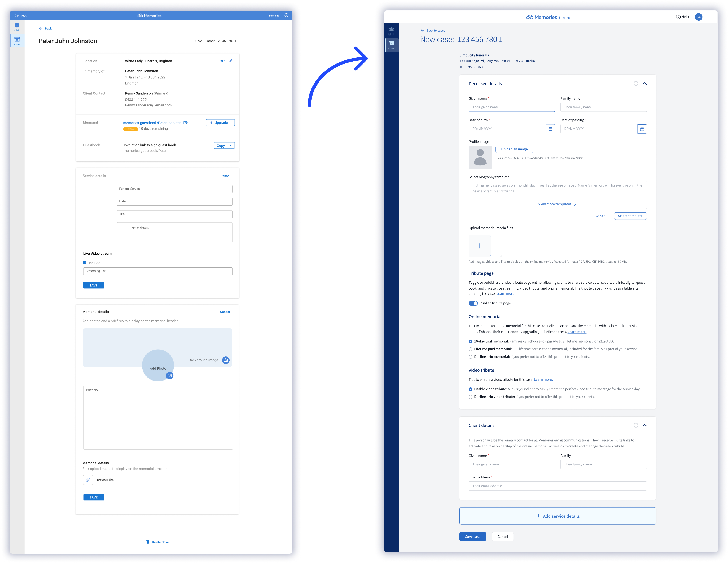Click the Browse Files paperclip icon
This screenshot has width=728, height=563.
[x=88, y=480]
